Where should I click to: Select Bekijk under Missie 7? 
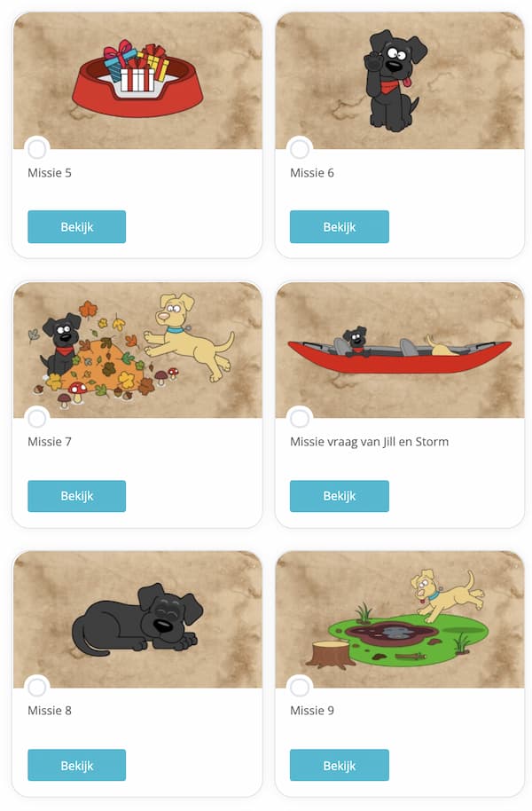click(x=76, y=496)
